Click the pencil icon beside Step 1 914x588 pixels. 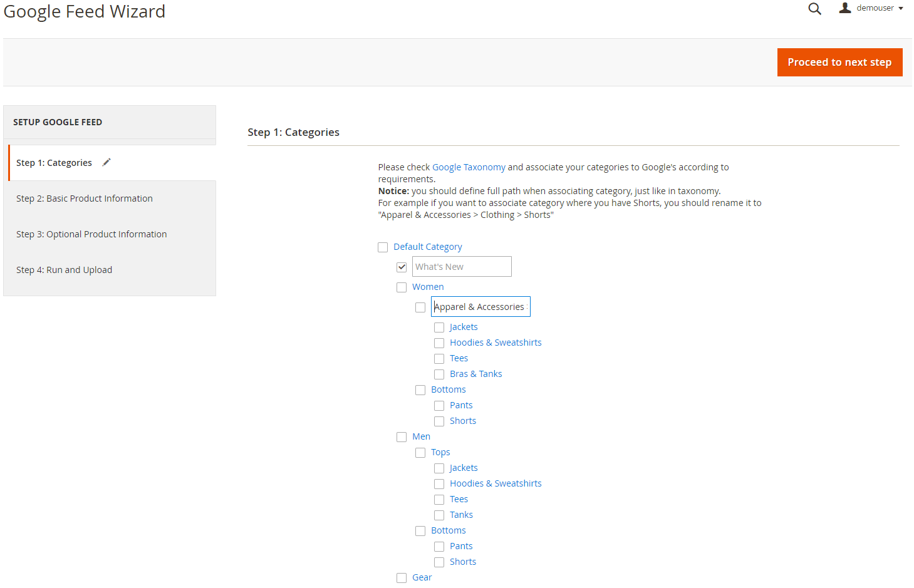click(106, 162)
